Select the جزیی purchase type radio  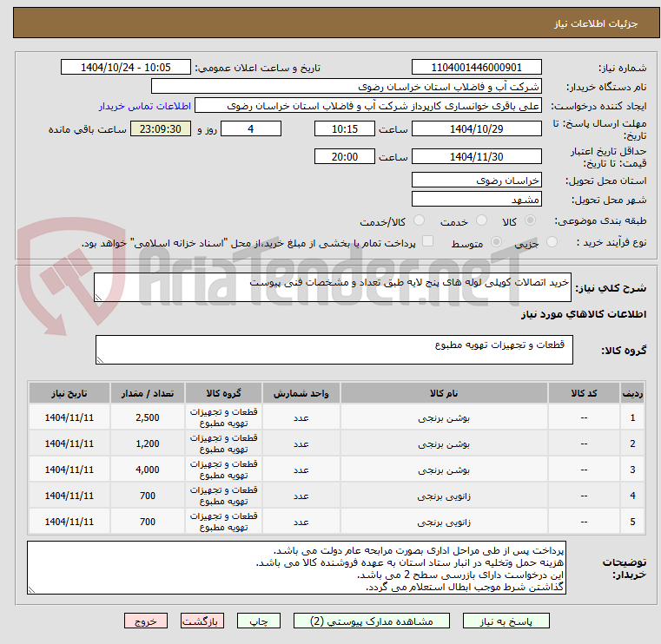click(x=552, y=242)
